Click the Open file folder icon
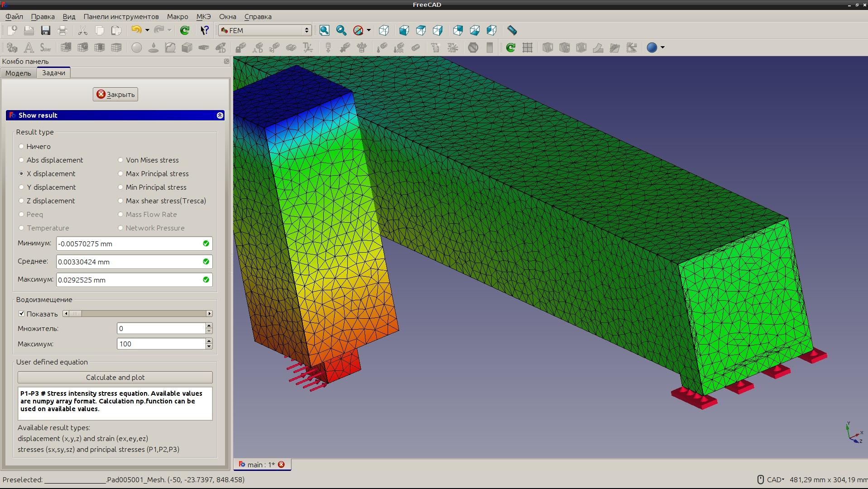The height and width of the screenshot is (489, 868). tap(29, 30)
